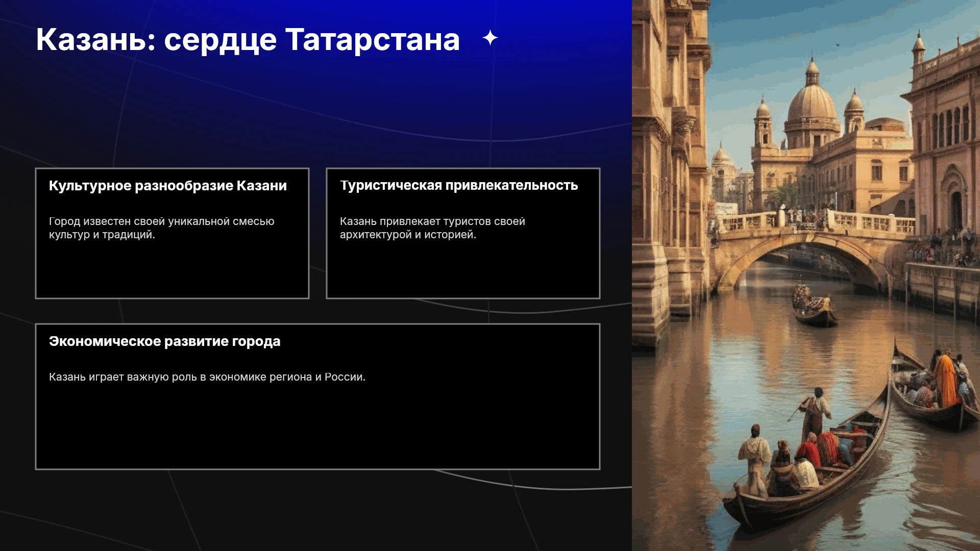The height and width of the screenshot is (551, 980).
Task: Click the text 'Казань привлекает туристов своей архитектурой'
Action: (432, 228)
